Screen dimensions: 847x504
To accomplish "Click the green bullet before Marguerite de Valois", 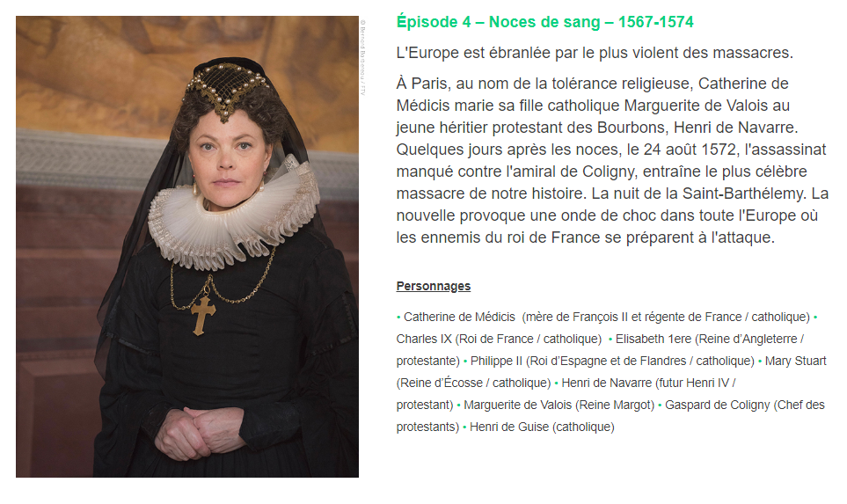I will pos(458,405).
